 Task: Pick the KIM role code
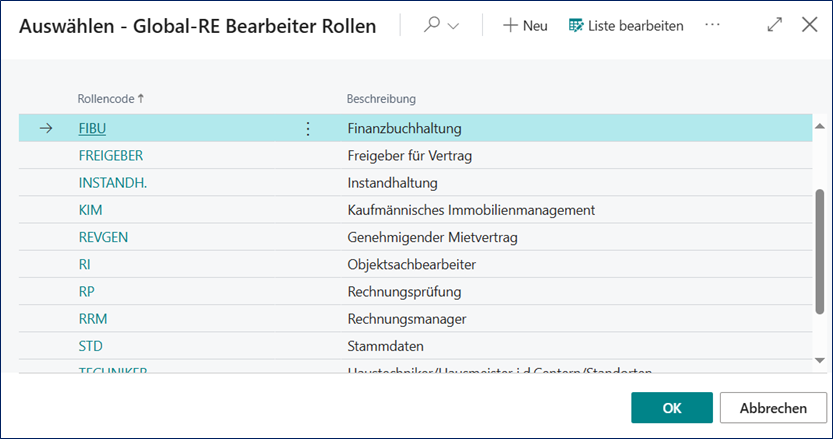(x=90, y=210)
